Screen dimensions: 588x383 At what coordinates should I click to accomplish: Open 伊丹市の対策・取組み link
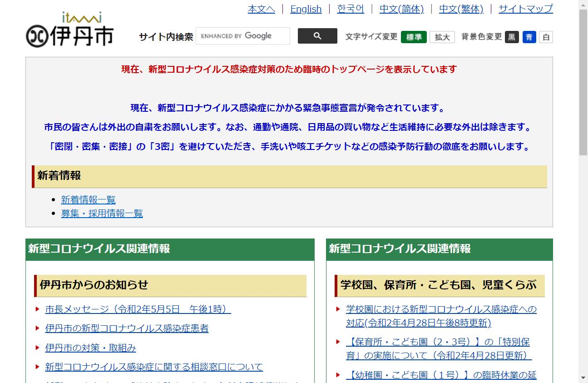tap(90, 348)
